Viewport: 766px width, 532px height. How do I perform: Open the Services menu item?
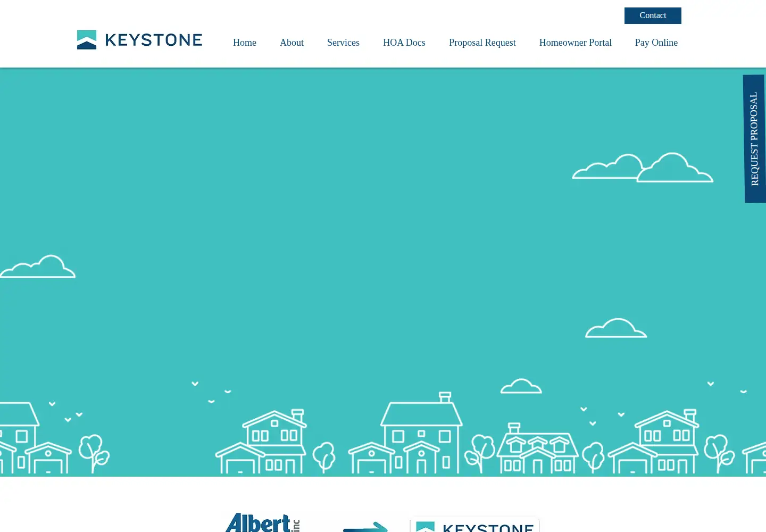343,43
